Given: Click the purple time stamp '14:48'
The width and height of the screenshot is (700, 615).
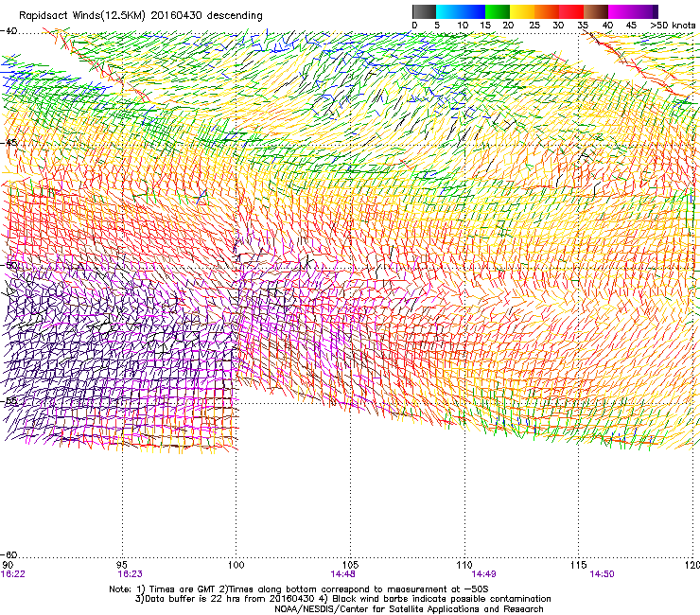Looking at the screenshot, I should 342,574.
